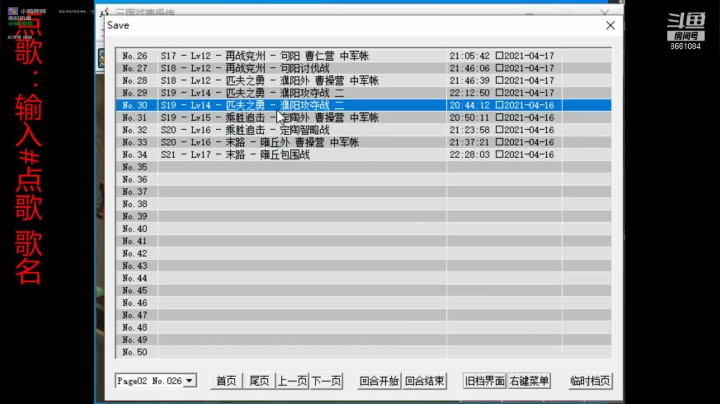Select empty save slot No. 35
The height and width of the screenshot is (404, 720).
click(x=363, y=167)
